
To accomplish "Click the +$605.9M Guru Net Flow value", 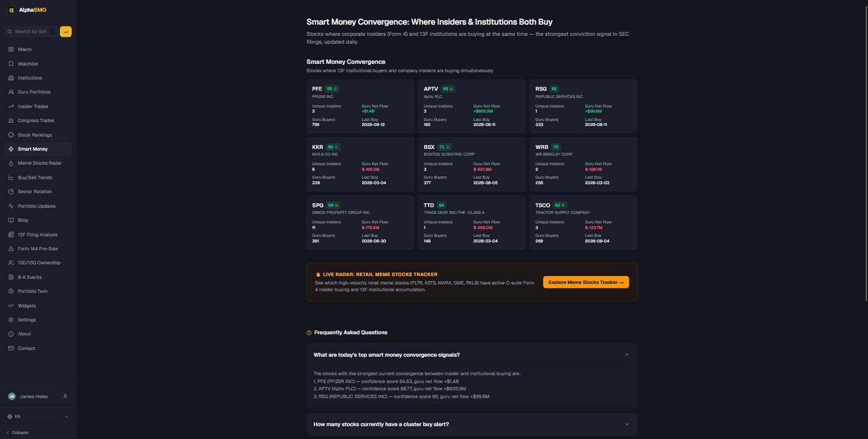I will 483,111.
